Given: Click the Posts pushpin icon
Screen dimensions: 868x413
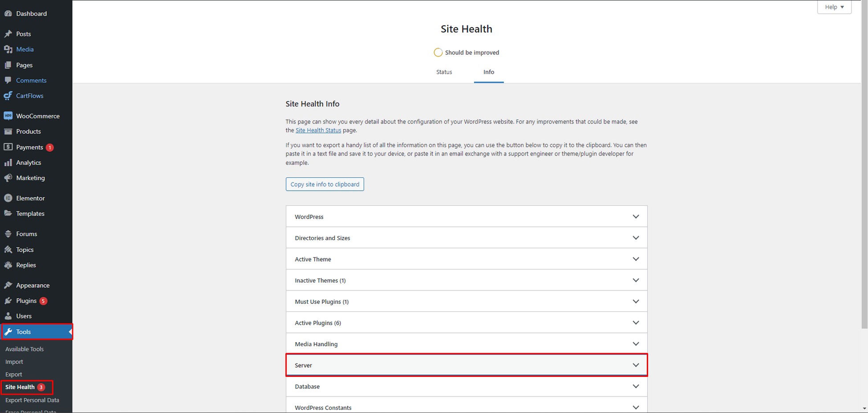Looking at the screenshot, I should 8,34.
